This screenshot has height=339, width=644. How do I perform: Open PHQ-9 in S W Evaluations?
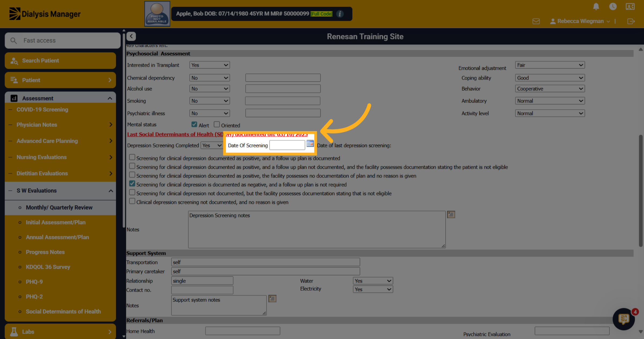point(34,282)
